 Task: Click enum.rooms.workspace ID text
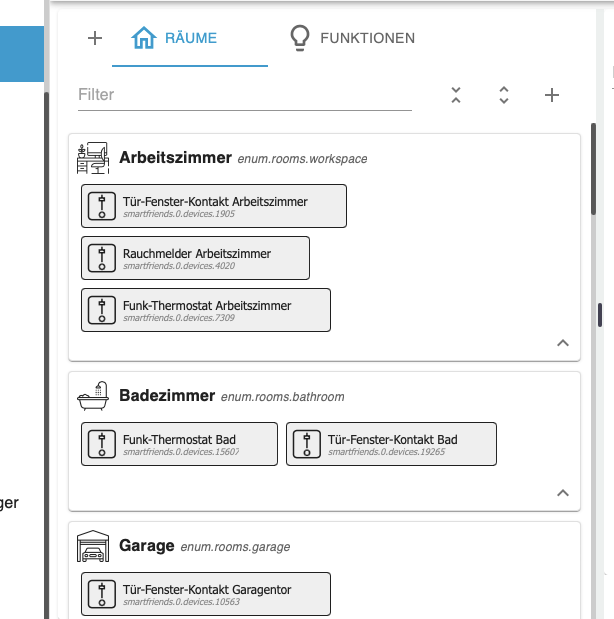click(x=302, y=159)
